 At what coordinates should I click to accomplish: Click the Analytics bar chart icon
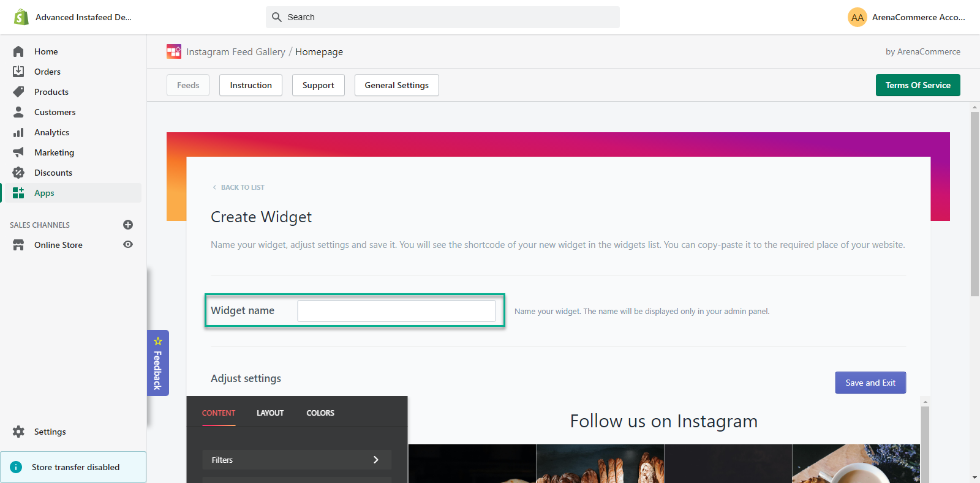click(18, 132)
